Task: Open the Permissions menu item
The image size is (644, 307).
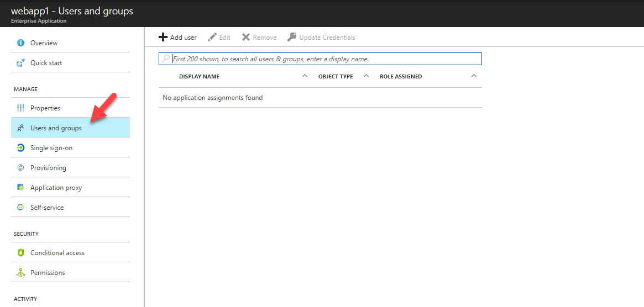Action: [71, 273]
